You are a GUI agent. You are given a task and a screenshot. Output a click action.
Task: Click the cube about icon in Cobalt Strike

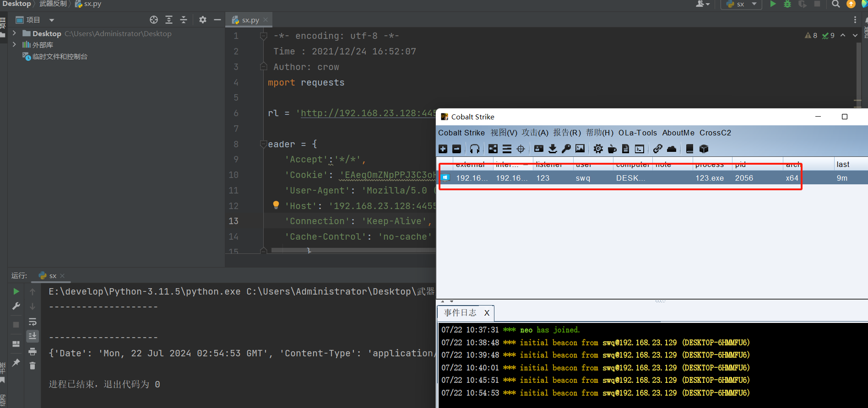pyautogui.click(x=704, y=149)
